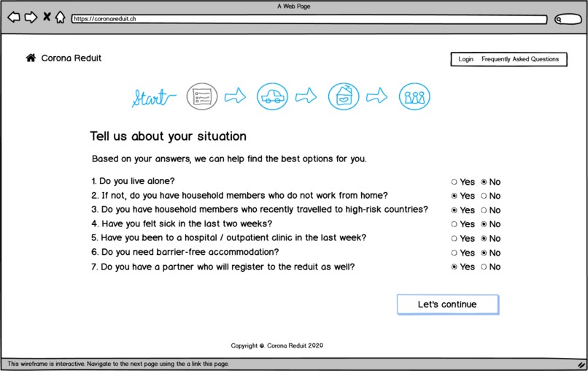Click the browser forward arrow
Viewport: 588px width, 371px height.
pos(31,18)
